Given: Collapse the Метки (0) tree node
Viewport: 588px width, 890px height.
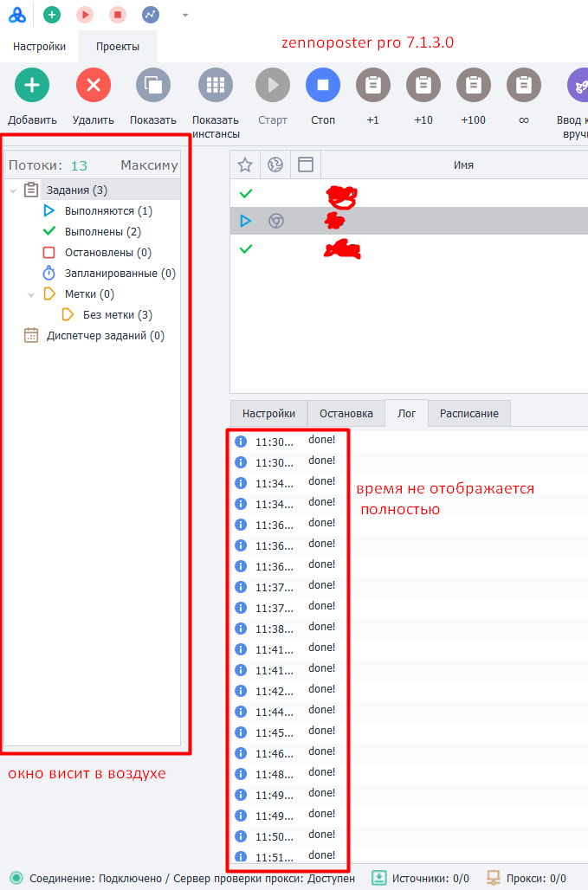Looking at the screenshot, I should 31,294.
